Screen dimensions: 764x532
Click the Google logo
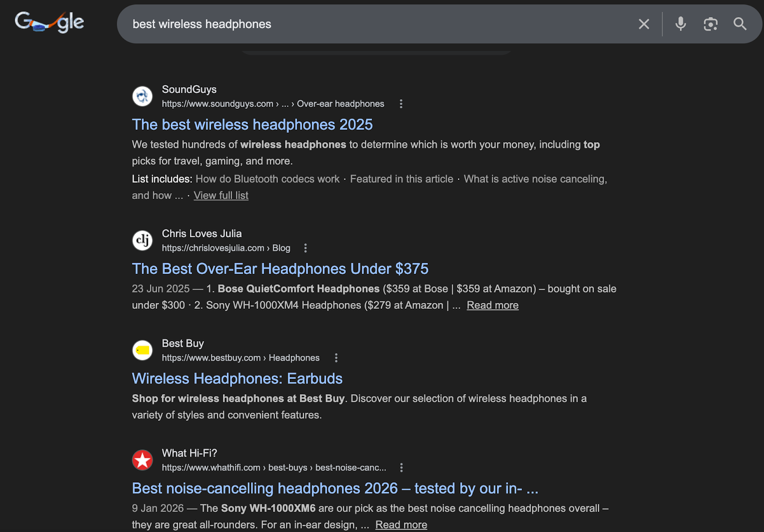pos(49,21)
